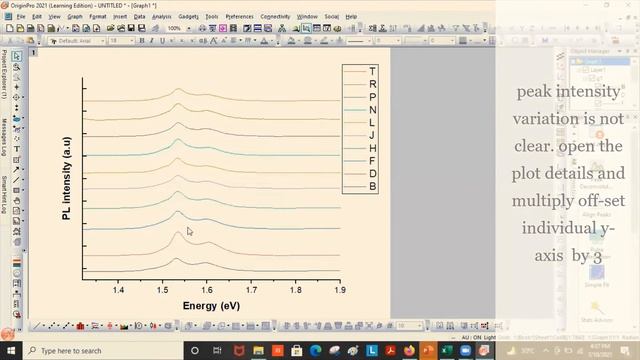The image size is (640, 360).
Task: Open the Project Explorer side tab
Action: point(4,74)
